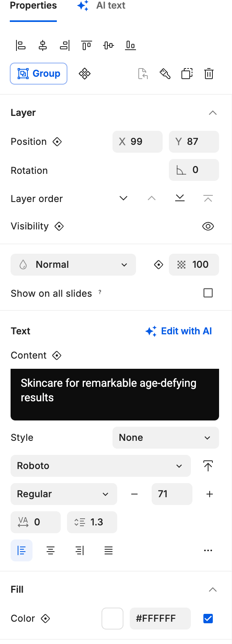Expand the Style dropdown showing None
232x644 pixels.
[165, 438]
